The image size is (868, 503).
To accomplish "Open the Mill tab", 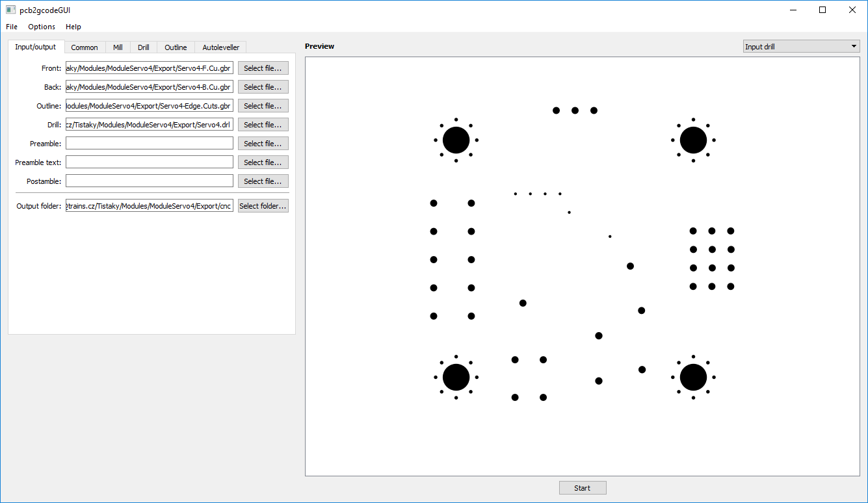I will tap(118, 47).
